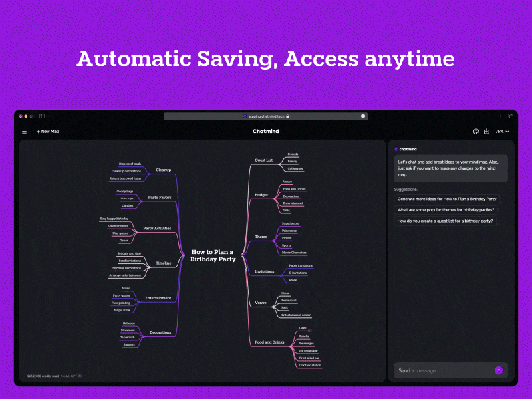
Task: Select the Timeline branch node
Action: tap(163, 263)
